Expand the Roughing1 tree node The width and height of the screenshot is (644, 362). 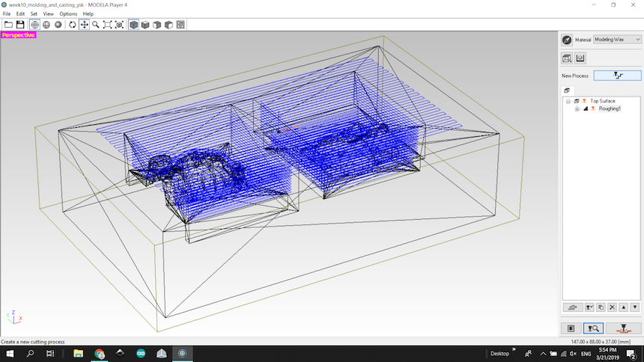coord(577,109)
